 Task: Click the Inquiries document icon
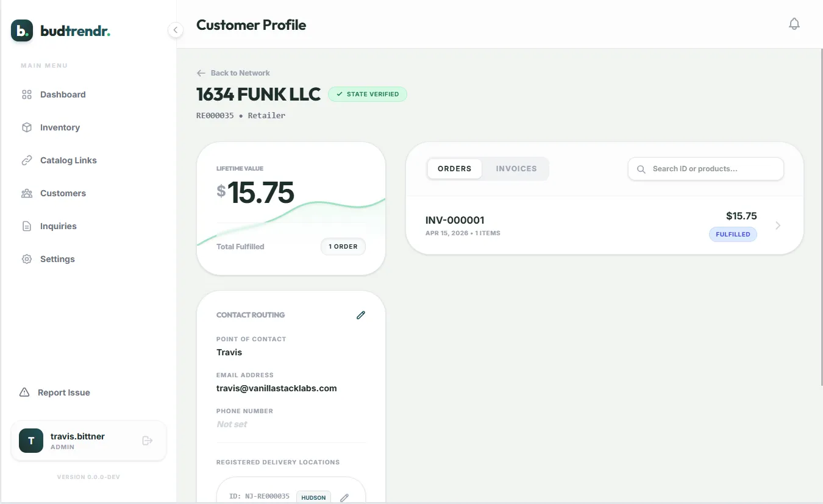click(27, 226)
